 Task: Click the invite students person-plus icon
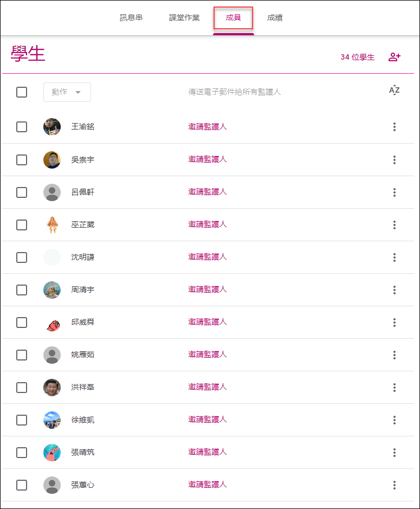pos(395,57)
